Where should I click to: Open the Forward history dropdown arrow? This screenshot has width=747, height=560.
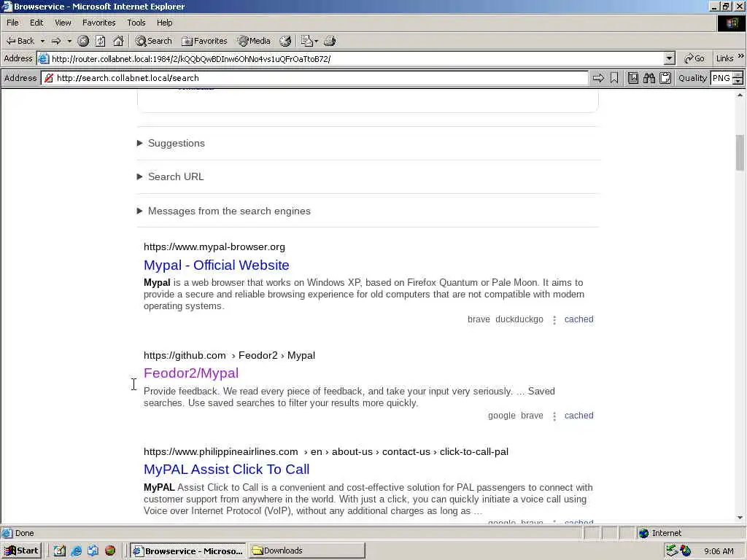pos(69,41)
